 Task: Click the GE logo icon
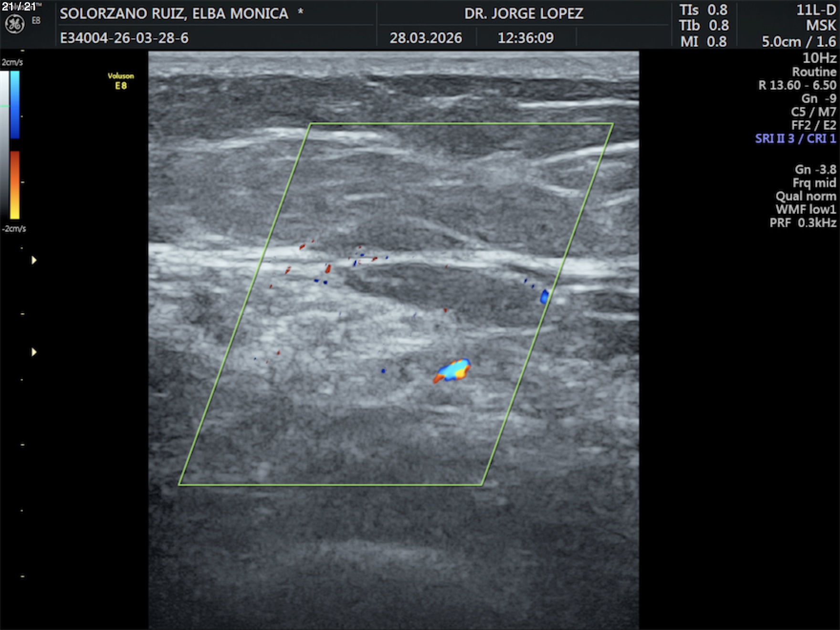point(14,24)
